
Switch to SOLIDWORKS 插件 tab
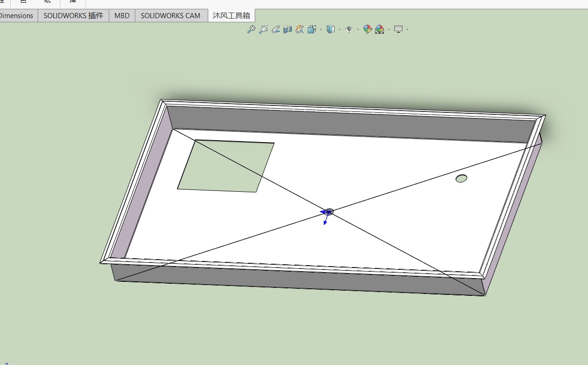(x=73, y=15)
